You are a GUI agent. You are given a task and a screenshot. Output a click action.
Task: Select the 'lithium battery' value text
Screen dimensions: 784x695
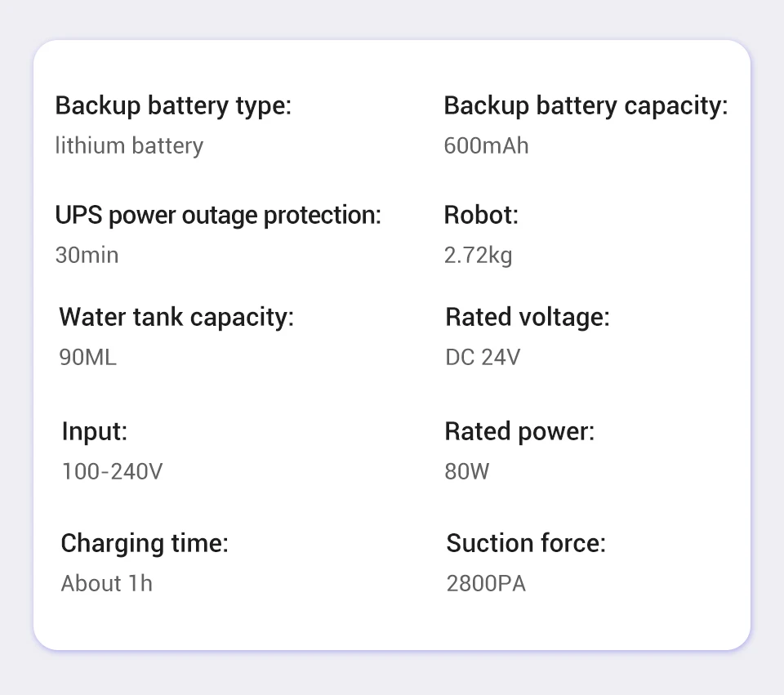129,146
